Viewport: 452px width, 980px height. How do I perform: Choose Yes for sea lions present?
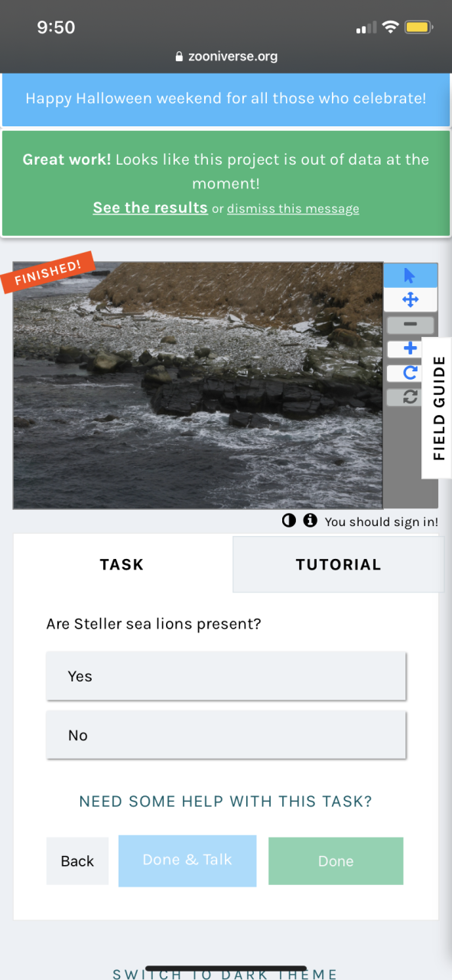tap(226, 676)
